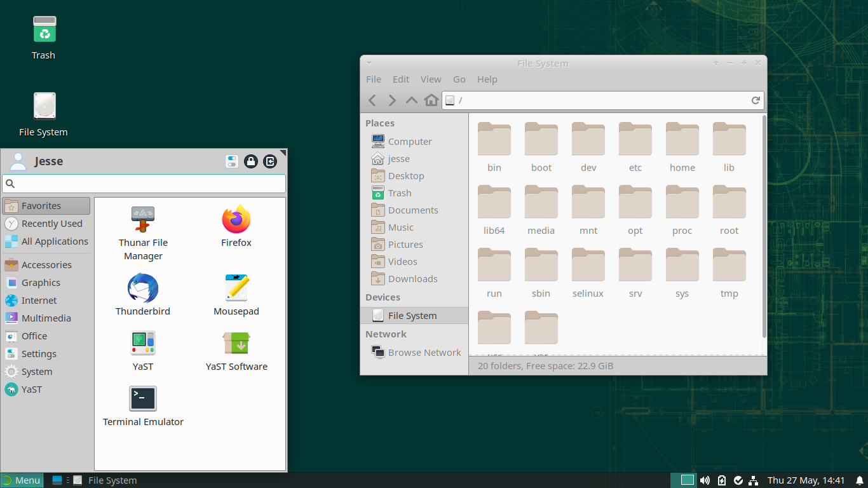Open the Edit menu in Thunar

pos(401,79)
